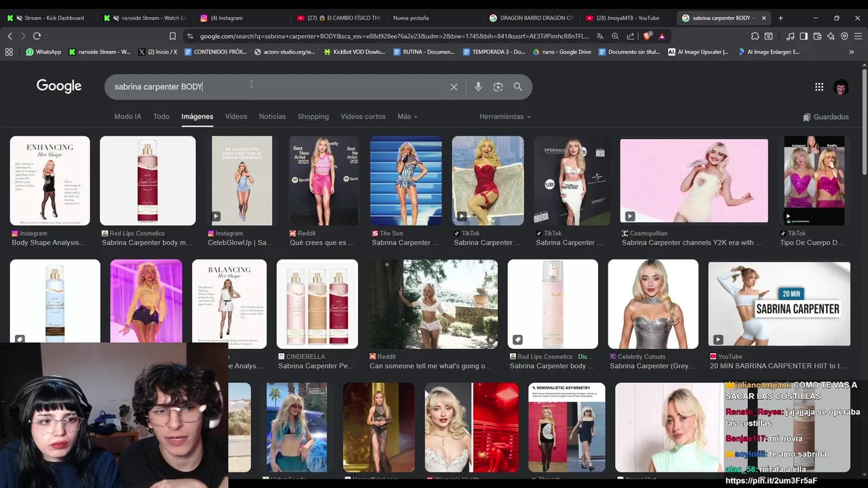Open the Leo AI sparkle icon
This screenshot has height=488, width=868.
[831, 36]
